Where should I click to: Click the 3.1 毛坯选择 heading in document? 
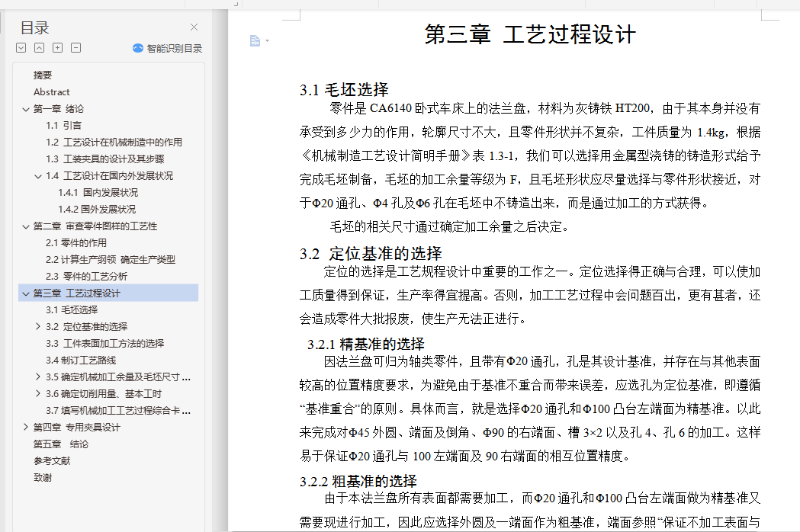click(345, 90)
